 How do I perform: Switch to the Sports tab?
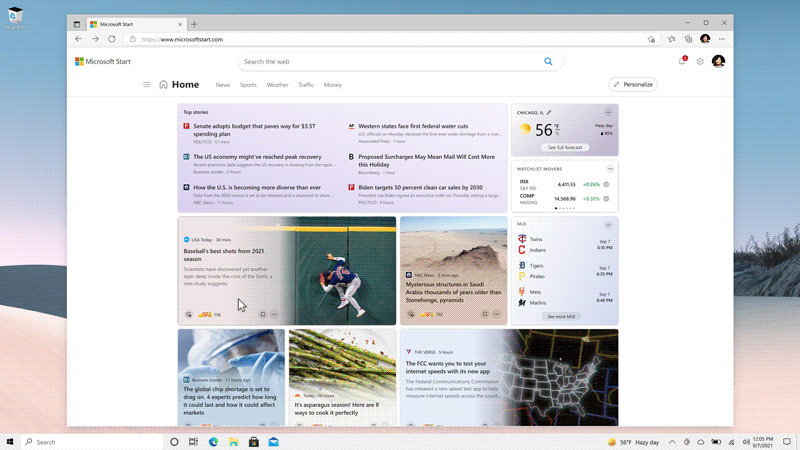point(248,85)
